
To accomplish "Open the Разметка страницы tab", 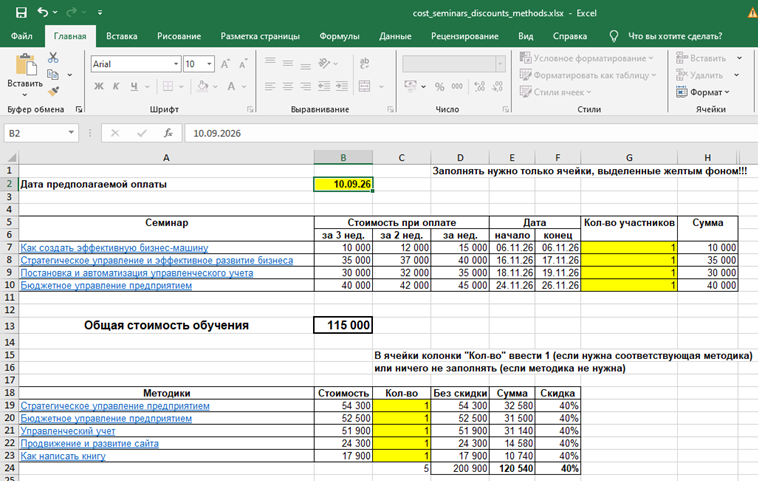I will [x=260, y=36].
